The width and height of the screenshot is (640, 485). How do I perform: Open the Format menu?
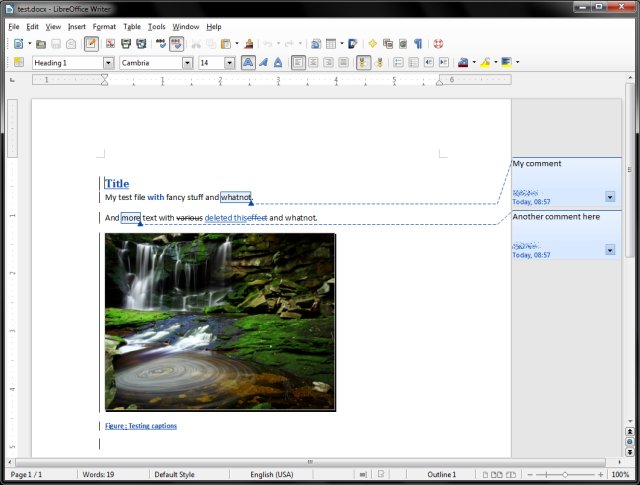[104, 27]
